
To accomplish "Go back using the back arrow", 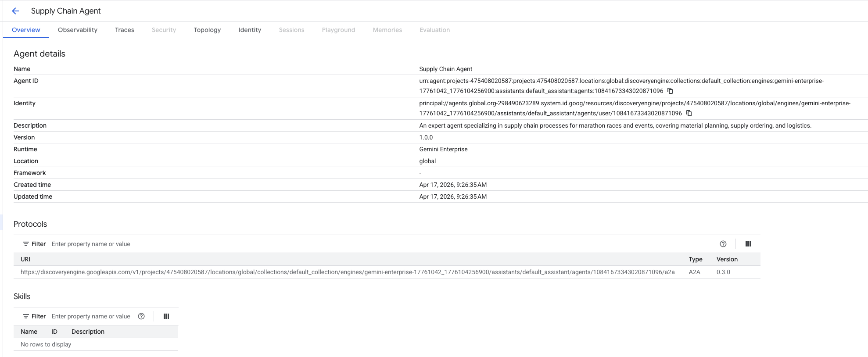I will coord(15,11).
